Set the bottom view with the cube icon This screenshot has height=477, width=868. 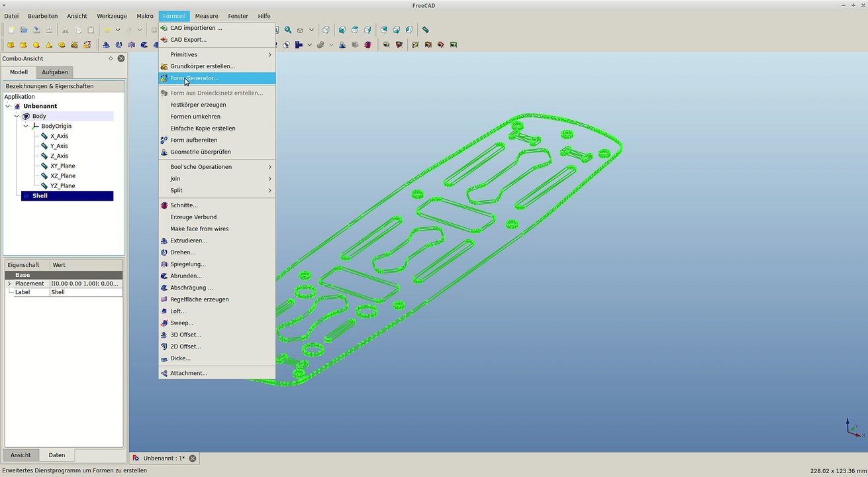(x=397, y=30)
